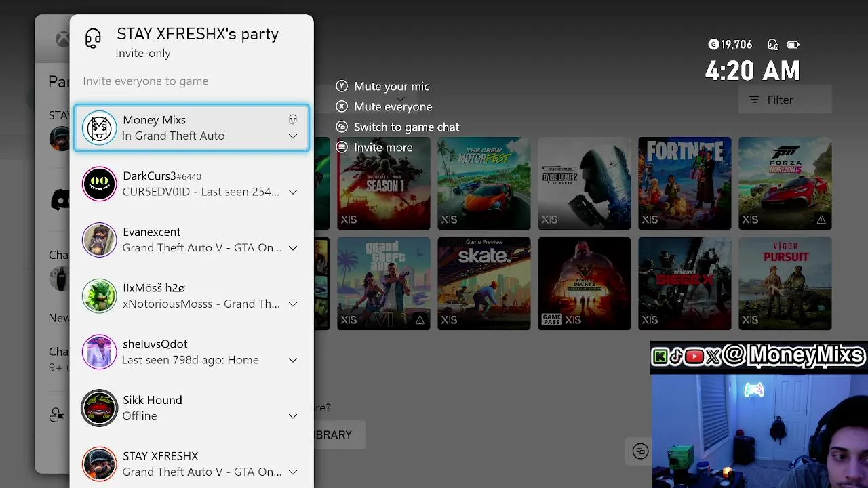Click the X button icon for Mute everyone

tap(342, 106)
